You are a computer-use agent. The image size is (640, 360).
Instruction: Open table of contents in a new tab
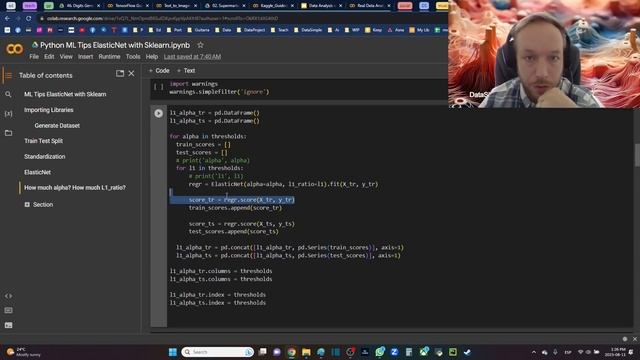coord(120,73)
